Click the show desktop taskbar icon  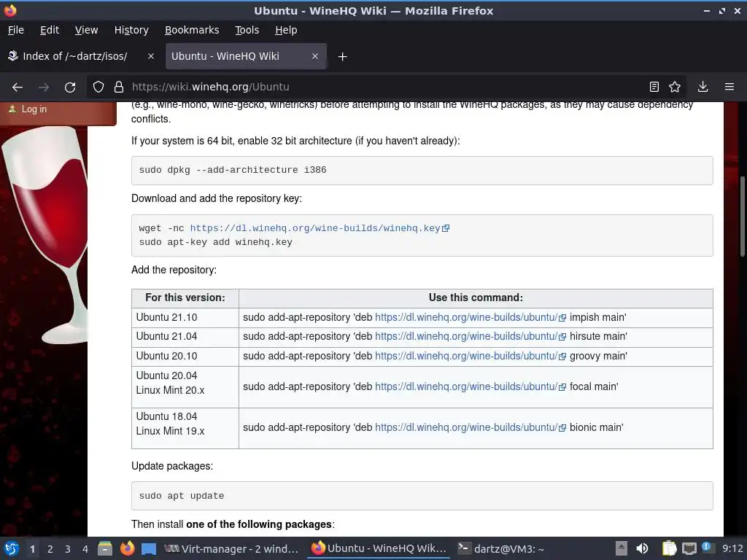149,548
